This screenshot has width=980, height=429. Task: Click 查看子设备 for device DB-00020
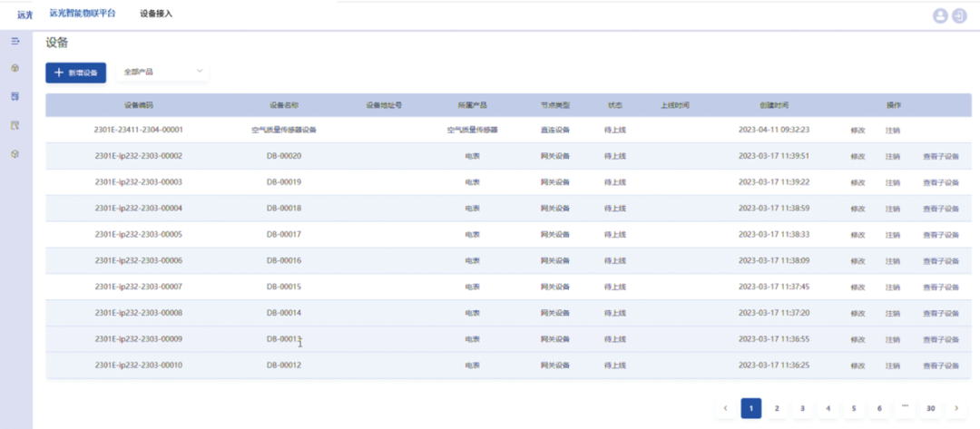click(x=939, y=156)
